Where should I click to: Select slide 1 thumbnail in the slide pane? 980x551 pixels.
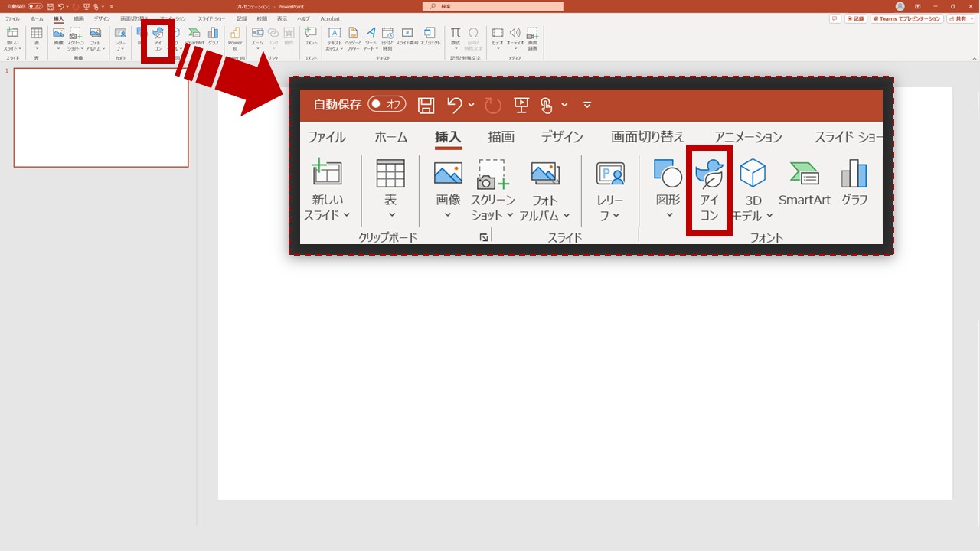point(101,117)
